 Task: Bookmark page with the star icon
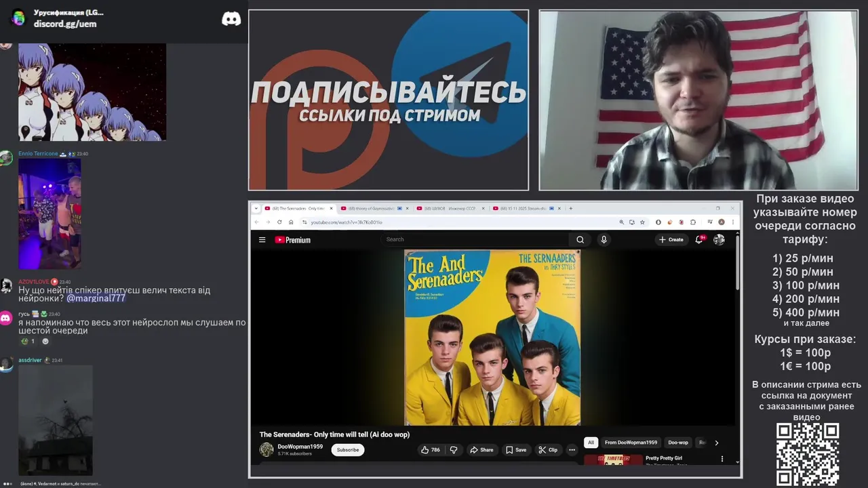[x=641, y=222]
